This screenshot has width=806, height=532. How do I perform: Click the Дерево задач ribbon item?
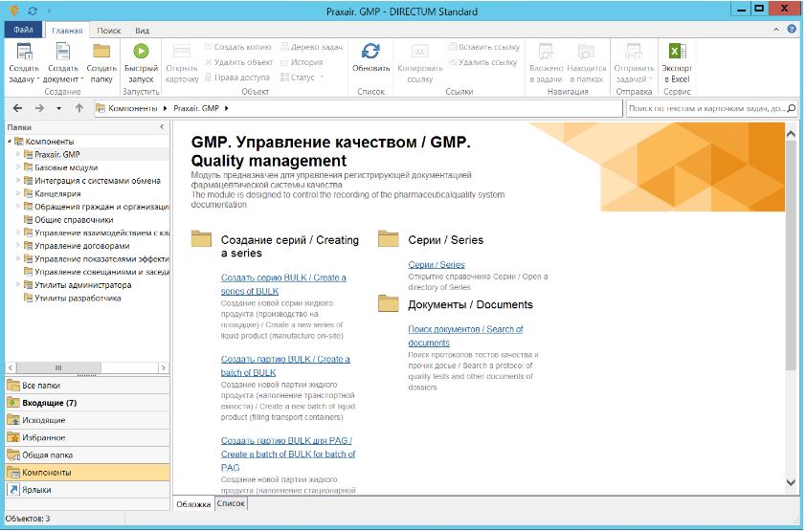pyautogui.click(x=311, y=47)
